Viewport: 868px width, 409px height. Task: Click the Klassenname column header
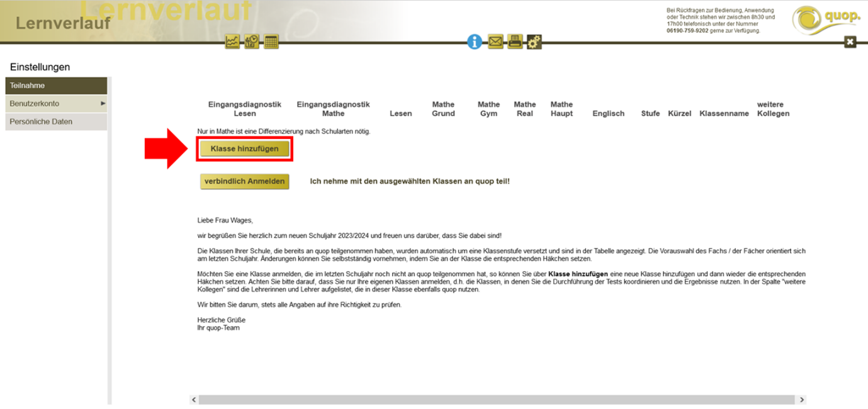(724, 113)
